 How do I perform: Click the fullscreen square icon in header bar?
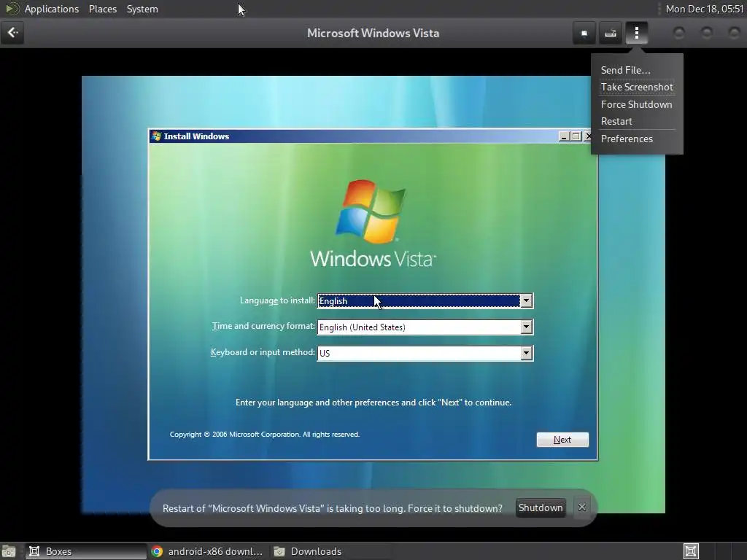coord(584,34)
